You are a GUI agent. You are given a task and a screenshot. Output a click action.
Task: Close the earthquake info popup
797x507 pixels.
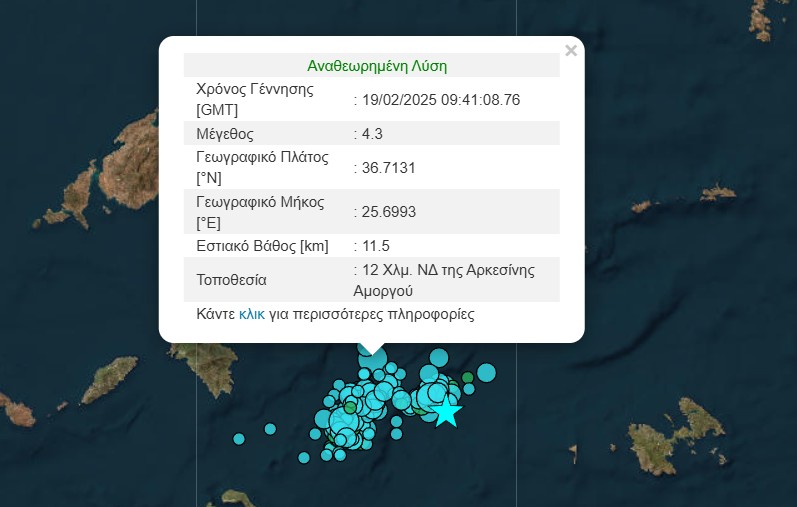[x=571, y=51]
